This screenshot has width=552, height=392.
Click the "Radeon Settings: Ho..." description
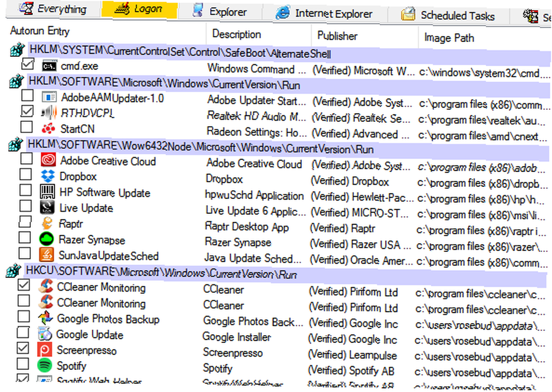tap(257, 132)
